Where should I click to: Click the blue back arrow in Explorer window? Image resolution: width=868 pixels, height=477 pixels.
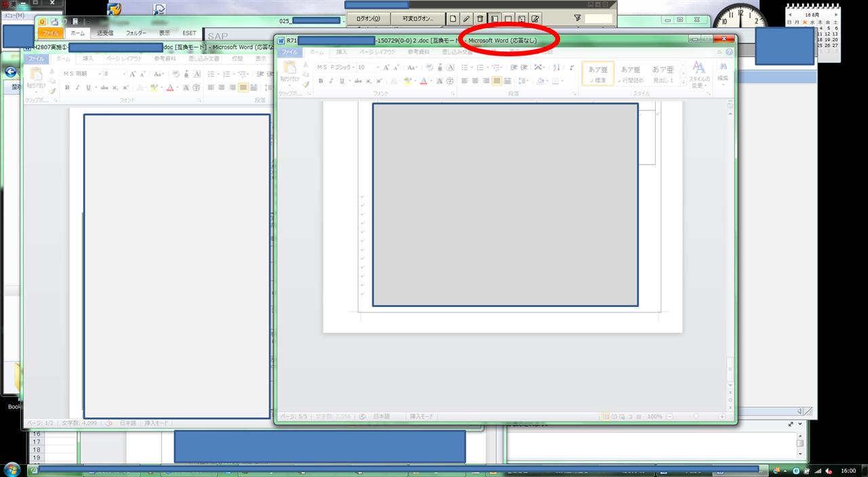[x=10, y=72]
